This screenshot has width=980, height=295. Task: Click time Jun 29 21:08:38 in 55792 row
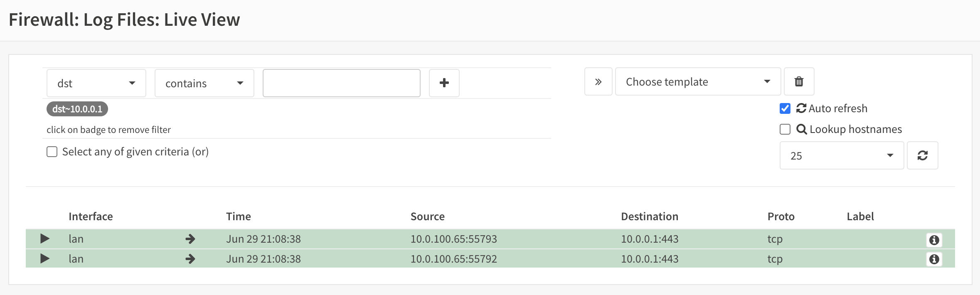tap(263, 259)
